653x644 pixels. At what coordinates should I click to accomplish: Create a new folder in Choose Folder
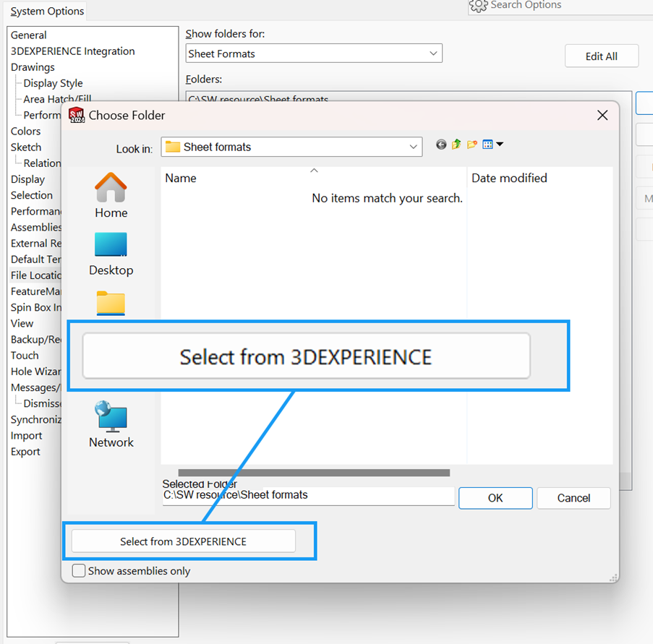point(471,145)
